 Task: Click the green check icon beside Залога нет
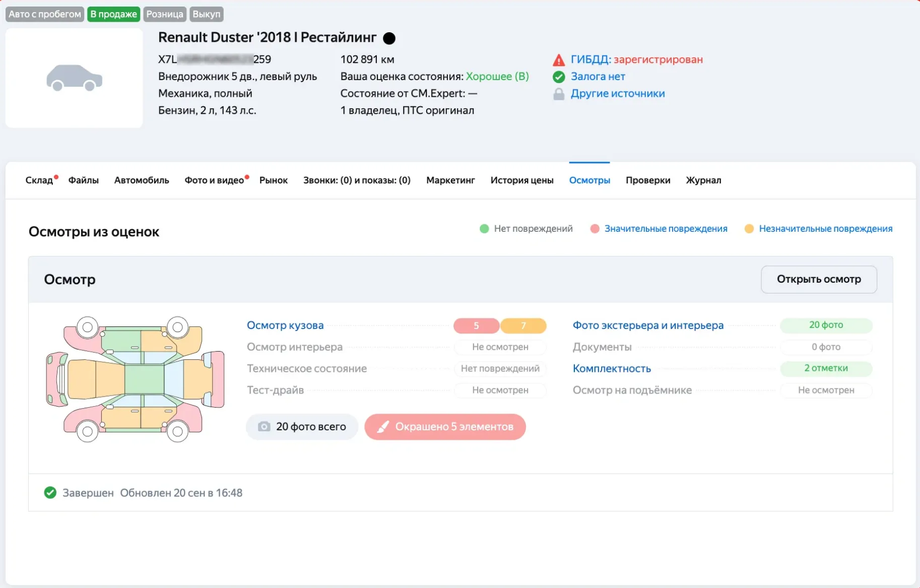[x=558, y=77]
